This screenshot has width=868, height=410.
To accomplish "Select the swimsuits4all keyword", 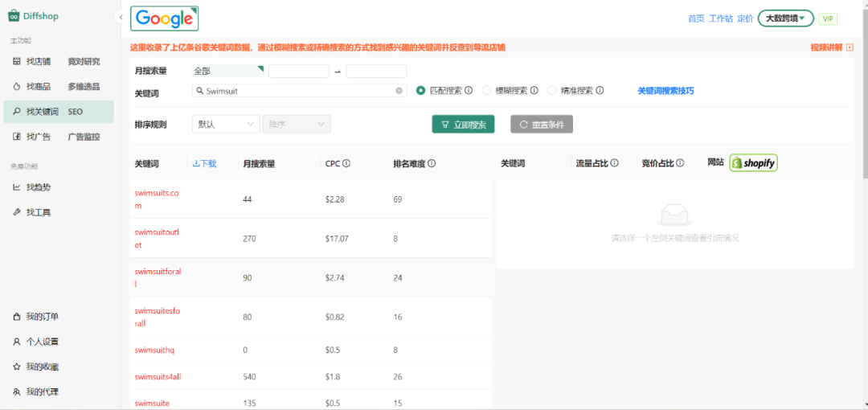I will tap(158, 377).
